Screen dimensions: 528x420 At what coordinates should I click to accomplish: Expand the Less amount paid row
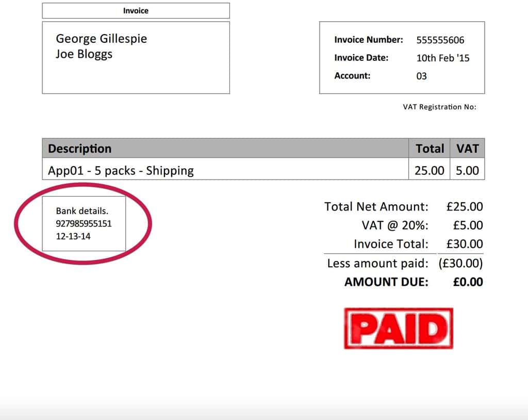point(379,263)
